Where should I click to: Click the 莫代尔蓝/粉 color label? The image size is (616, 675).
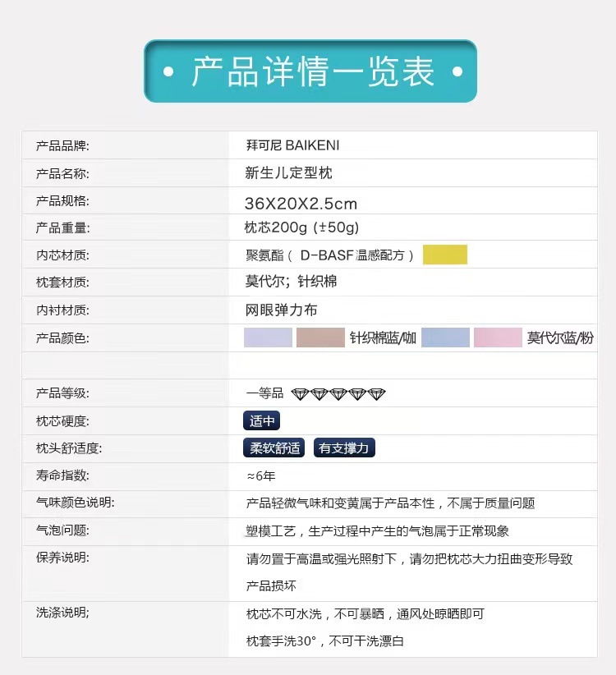[560, 338]
